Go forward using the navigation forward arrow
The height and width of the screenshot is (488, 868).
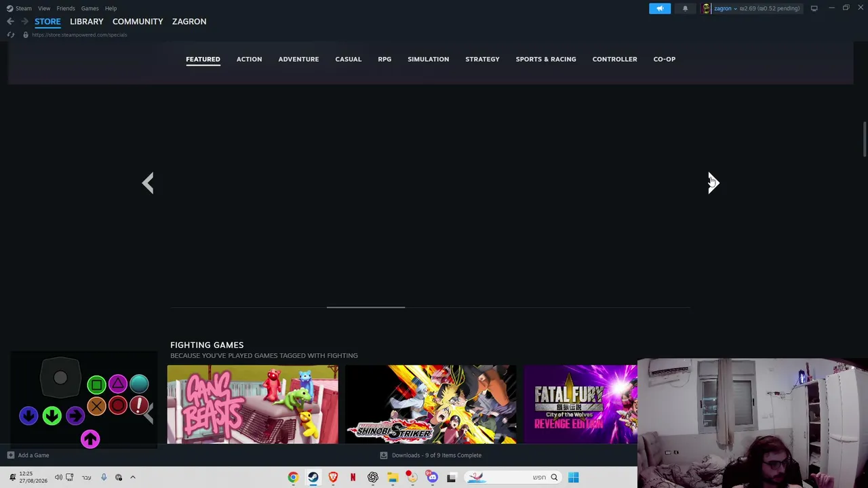point(24,22)
